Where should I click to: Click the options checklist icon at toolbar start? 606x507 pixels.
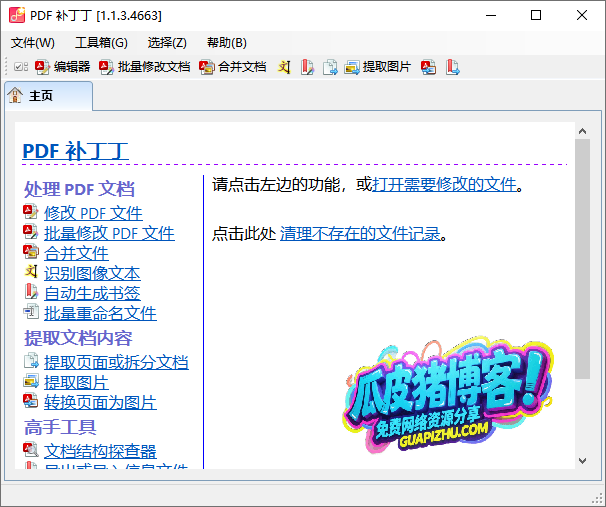(20, 67)
